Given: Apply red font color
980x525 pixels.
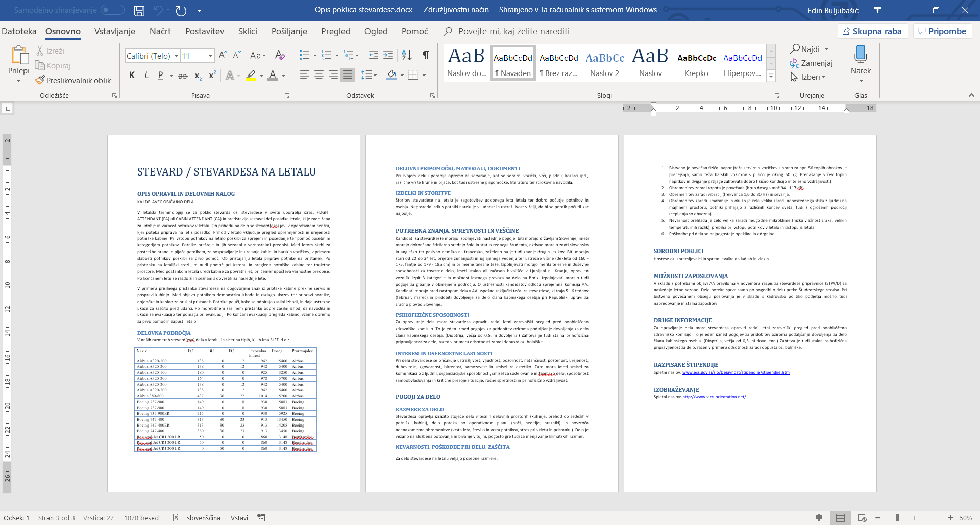Looking at the screenshot, I should (x=273, y=76).
